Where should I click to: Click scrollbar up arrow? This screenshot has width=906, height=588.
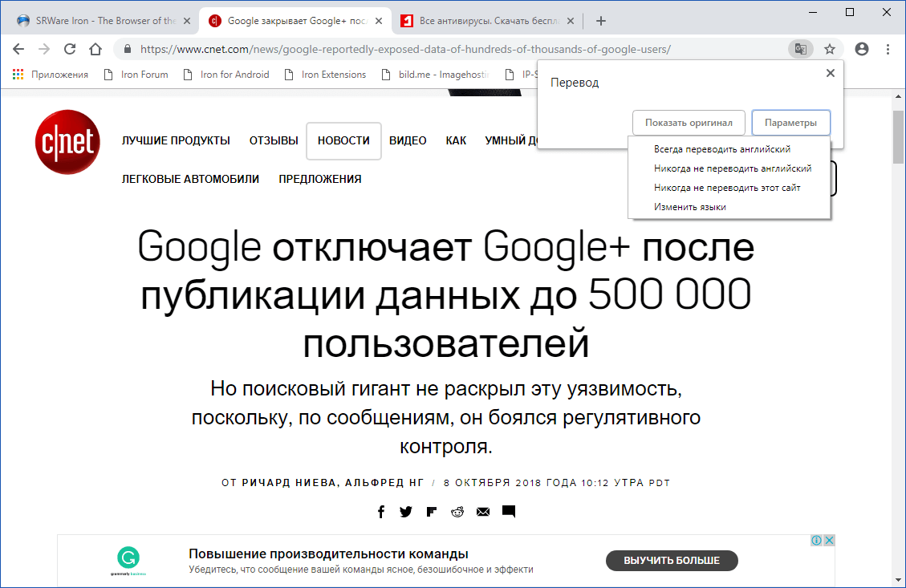tap(899, 96)
